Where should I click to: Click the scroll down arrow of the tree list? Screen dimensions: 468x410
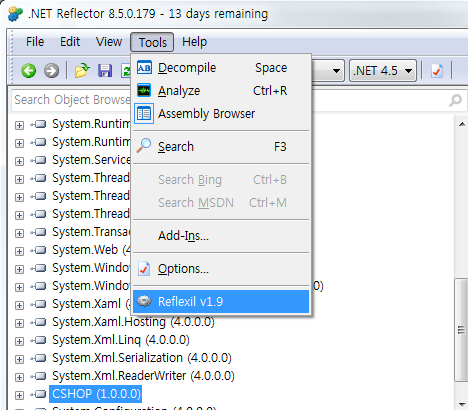point(462,404)
